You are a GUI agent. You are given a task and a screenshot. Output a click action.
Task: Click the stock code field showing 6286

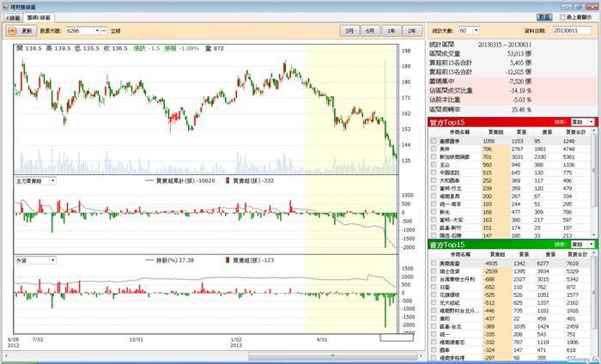click(80, 31)
